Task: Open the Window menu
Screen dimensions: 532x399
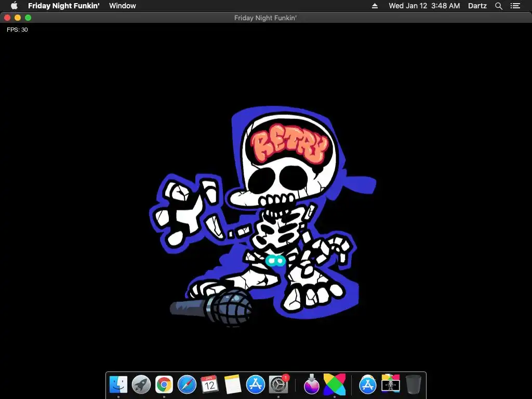Action: coord(123,6)
